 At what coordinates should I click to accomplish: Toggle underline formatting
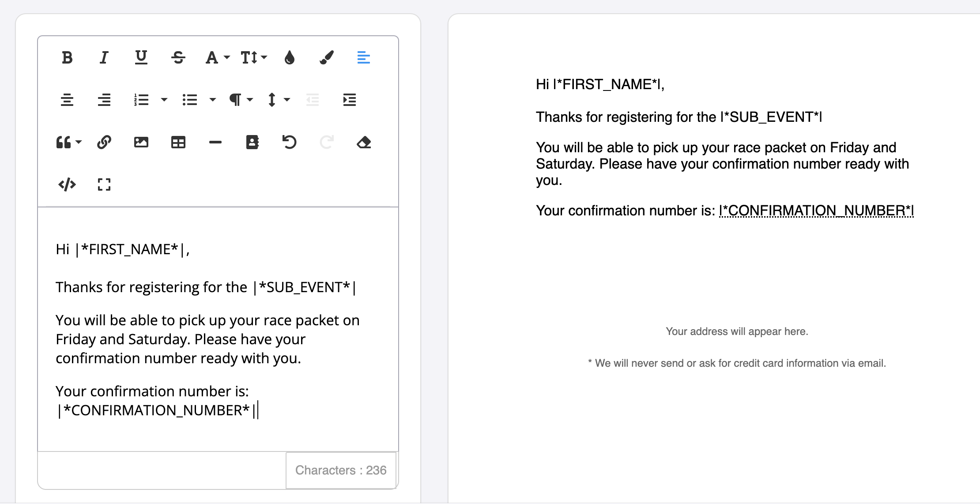coord(141,57)
